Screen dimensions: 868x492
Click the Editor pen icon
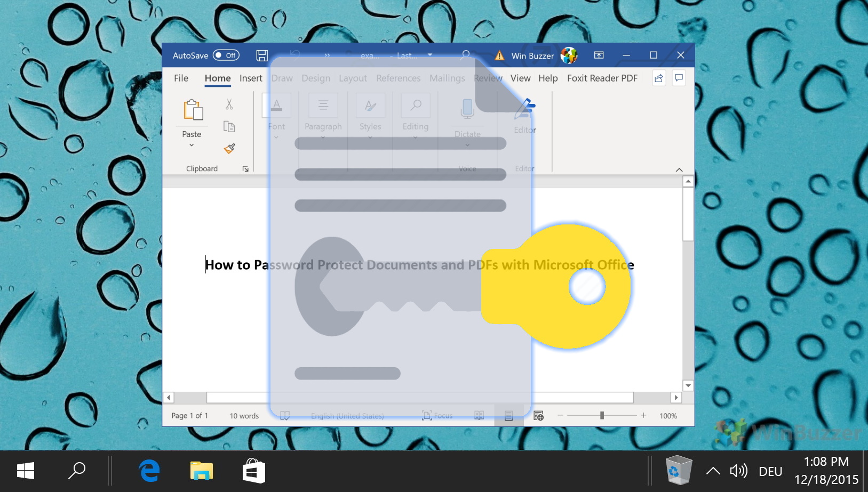click(x=525, y=109)
